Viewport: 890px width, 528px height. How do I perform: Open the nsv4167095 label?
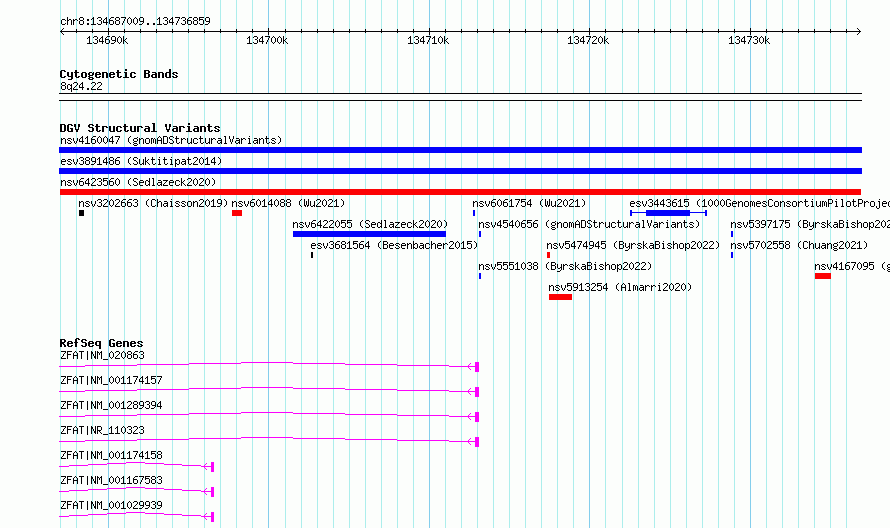click(x=852, y=266)
